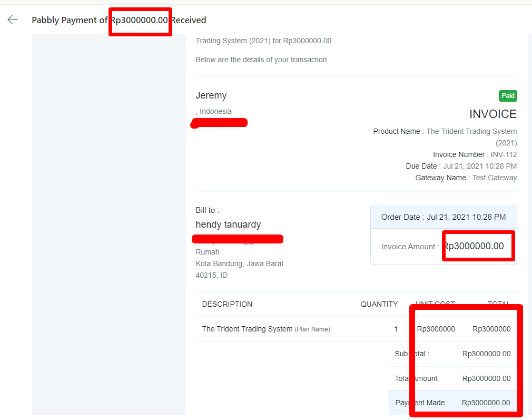The image size is (532, 420).
Task: Click the INVOICE heading
Action: pos(492,114)
